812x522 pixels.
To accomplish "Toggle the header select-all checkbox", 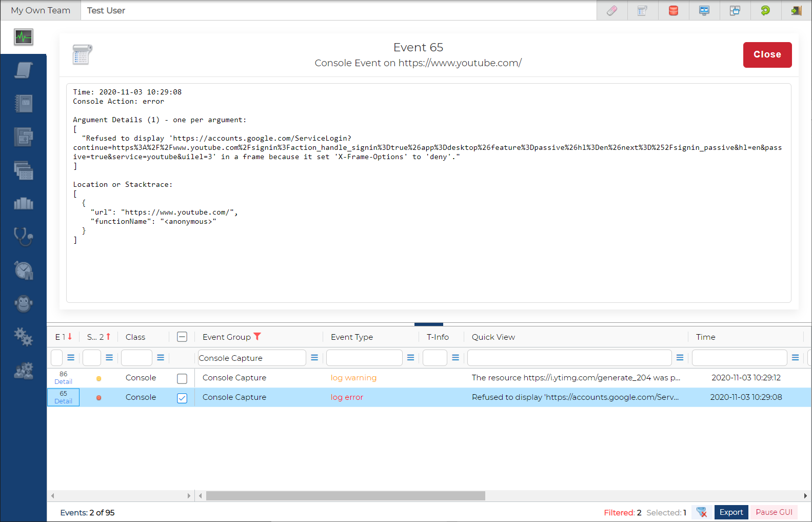I will (x=182, y=337).
